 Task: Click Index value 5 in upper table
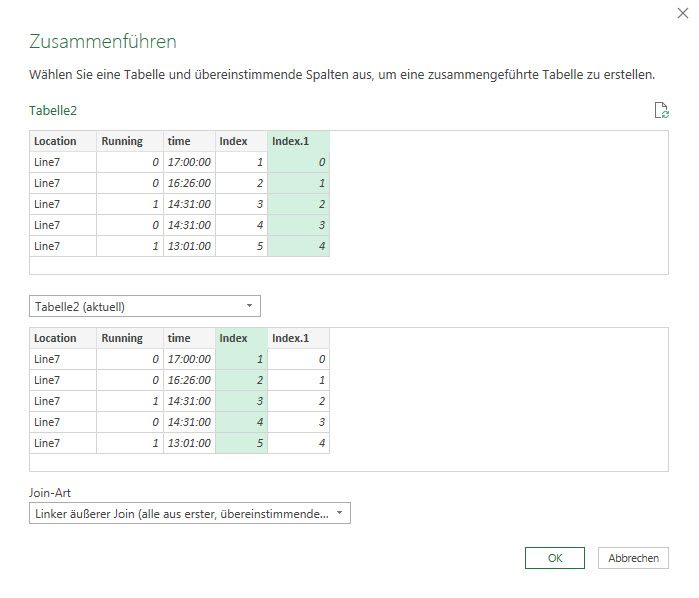(x=241, y=246)
